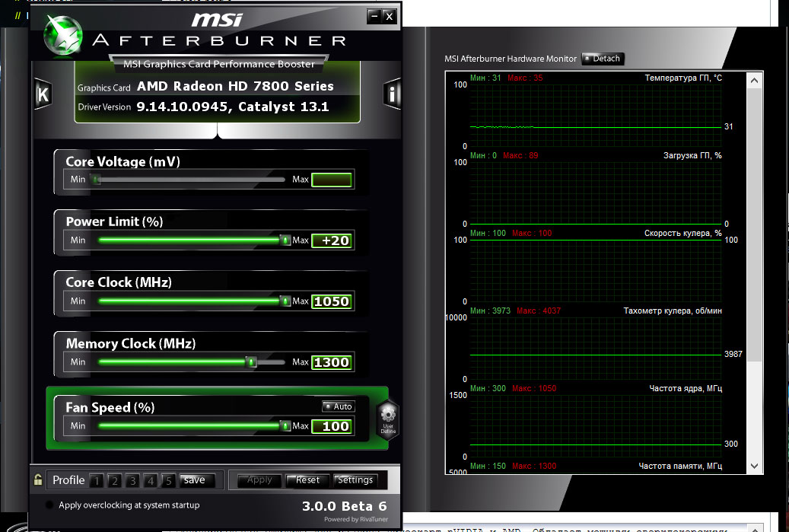Click the 'Скорость кулера, %' graph label
Screen dimensions: 789x532
(682, 233)
